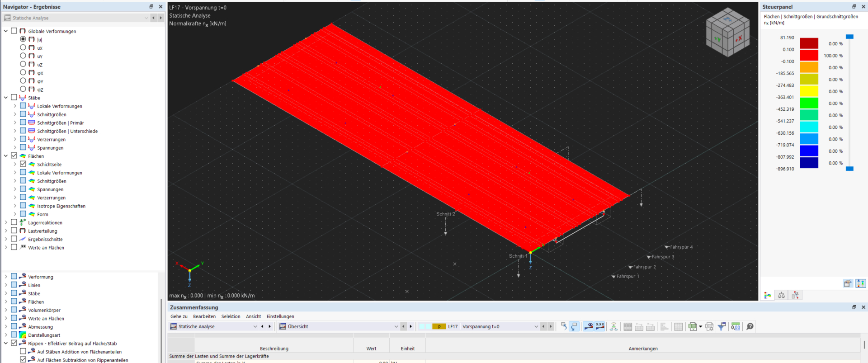
Task: Open the LF17 Vorspannung t=0 dropdown
Action: (x=536, y=326)
